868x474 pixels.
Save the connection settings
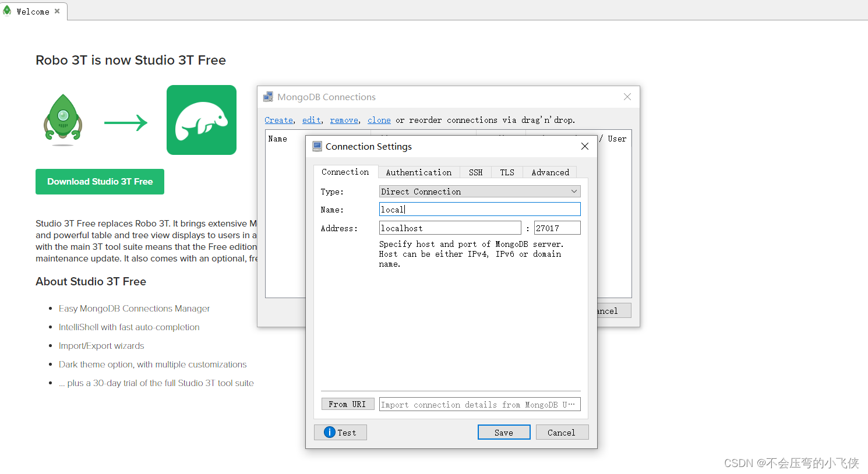[504, 432]
